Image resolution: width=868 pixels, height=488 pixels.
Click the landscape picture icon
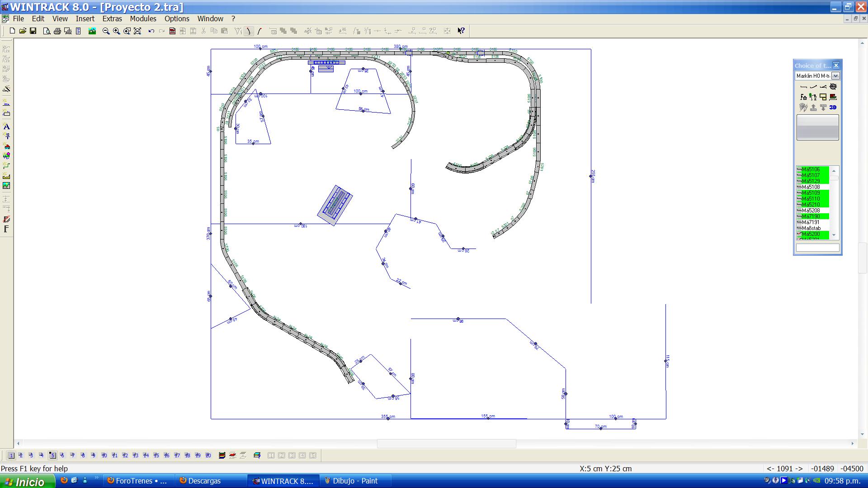coord(92,31)
